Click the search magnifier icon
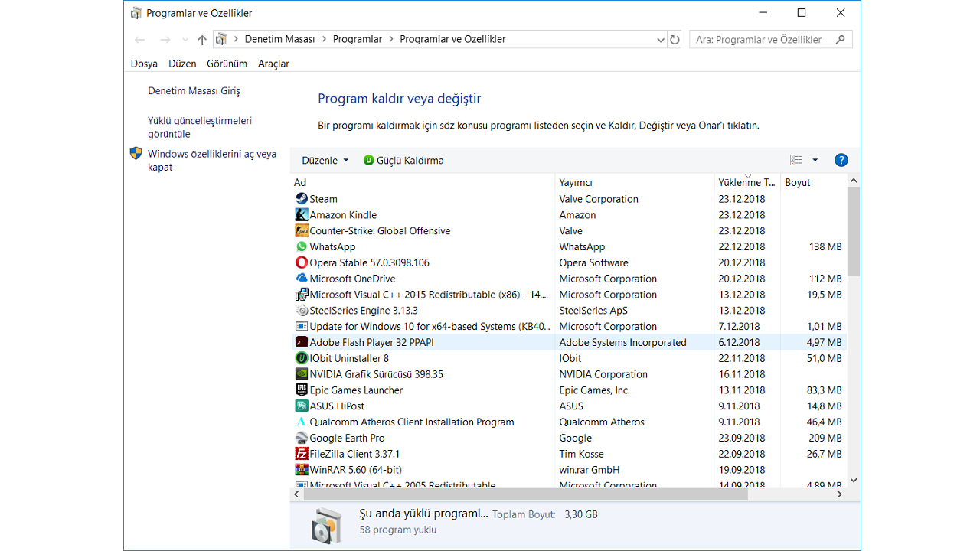The image size is (980, 551). tap(841, 40)
